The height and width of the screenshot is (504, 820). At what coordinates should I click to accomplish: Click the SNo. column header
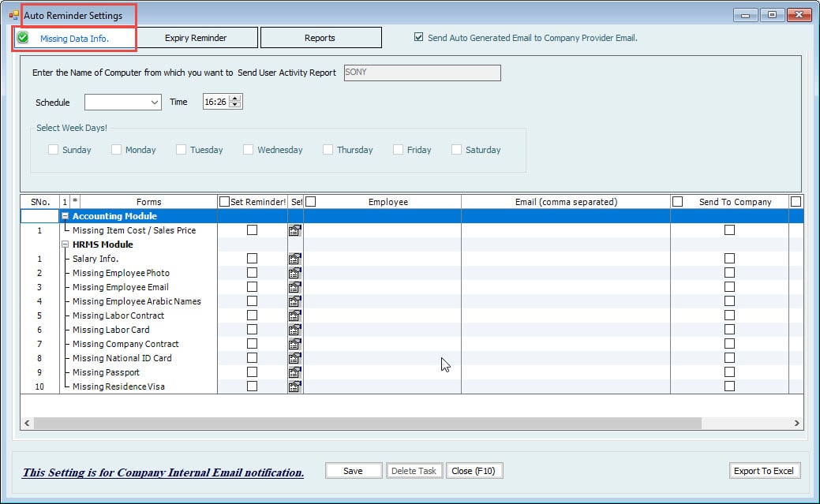[x=40, y=202]
